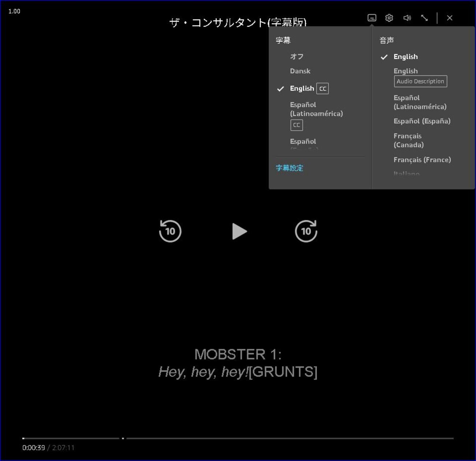Play the video
The height and width of the screenshot is (461, 476).
(x=239, y=231)
